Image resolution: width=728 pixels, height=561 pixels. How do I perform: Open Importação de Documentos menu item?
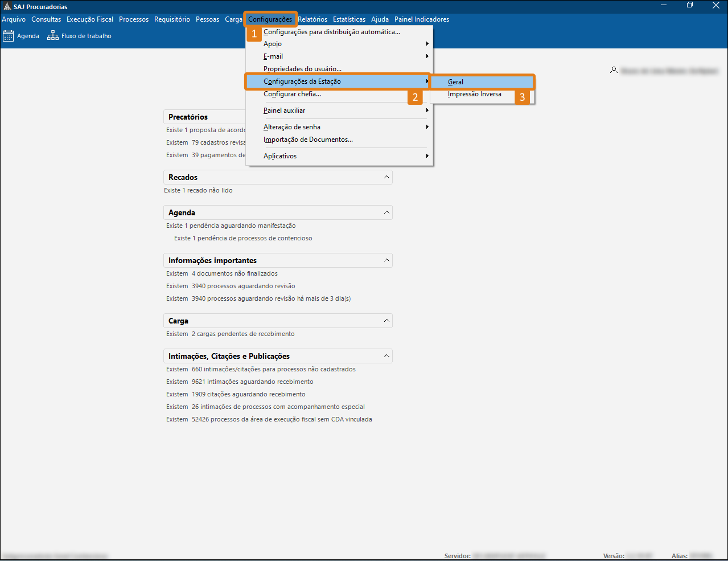[308, 140]
